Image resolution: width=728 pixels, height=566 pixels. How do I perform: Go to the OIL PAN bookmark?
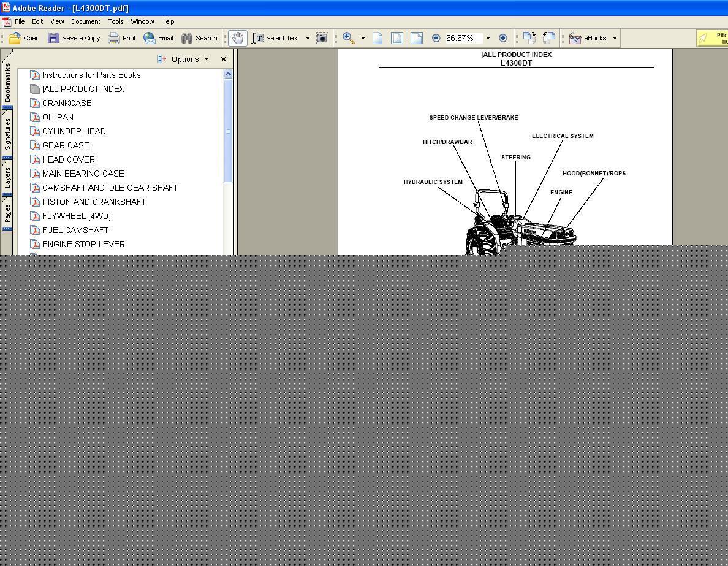pos(58,117)
